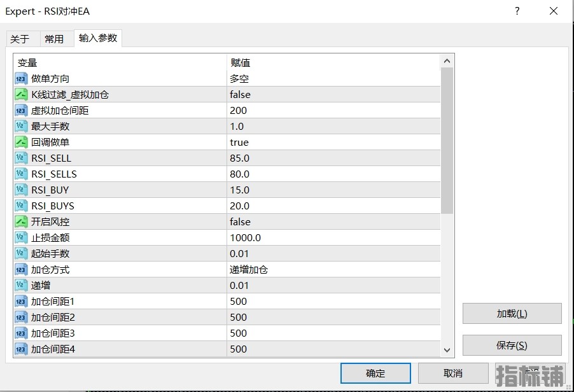Click the icon next to 加仓间距1

click(x=21, y=302)
